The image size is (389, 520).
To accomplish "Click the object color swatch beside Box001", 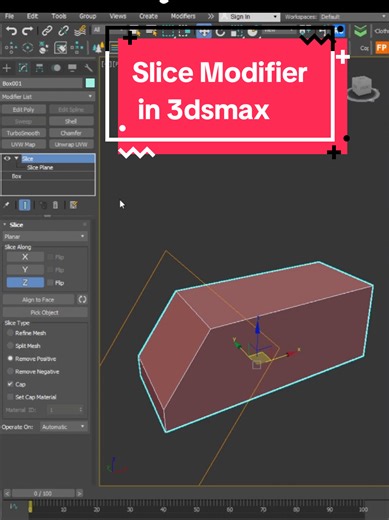I will point(90,83).
